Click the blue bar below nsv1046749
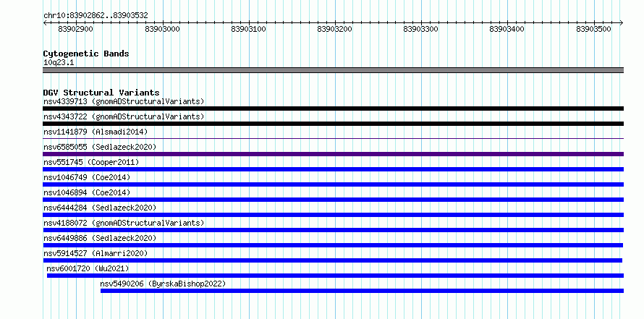This screenshot has height=319, width=644. (333, 184)
